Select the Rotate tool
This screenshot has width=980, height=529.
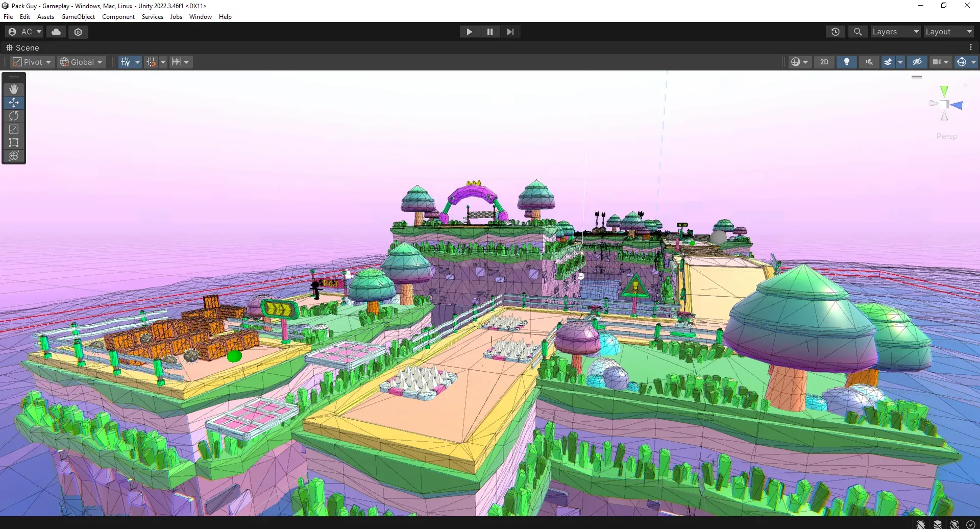(x=14, y=116)
